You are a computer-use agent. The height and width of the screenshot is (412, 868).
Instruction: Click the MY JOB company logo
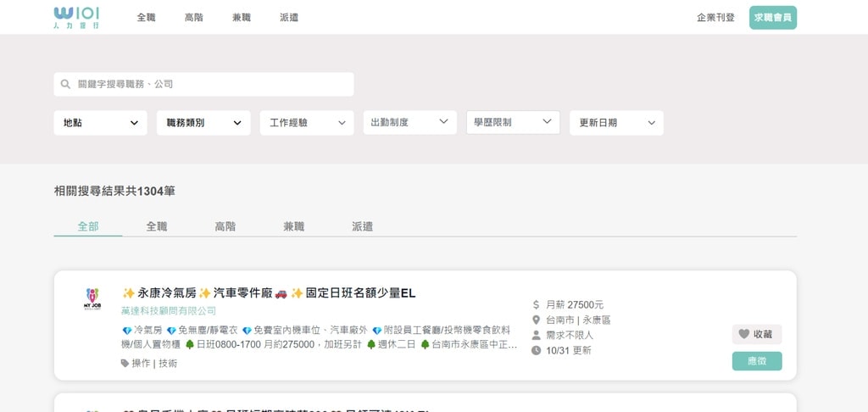pos(92,299)
